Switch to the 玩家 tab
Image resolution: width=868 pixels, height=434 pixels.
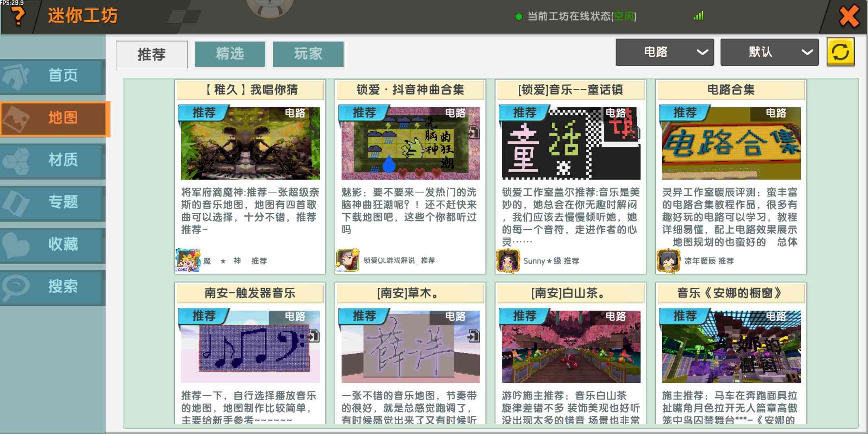(308, 54)
